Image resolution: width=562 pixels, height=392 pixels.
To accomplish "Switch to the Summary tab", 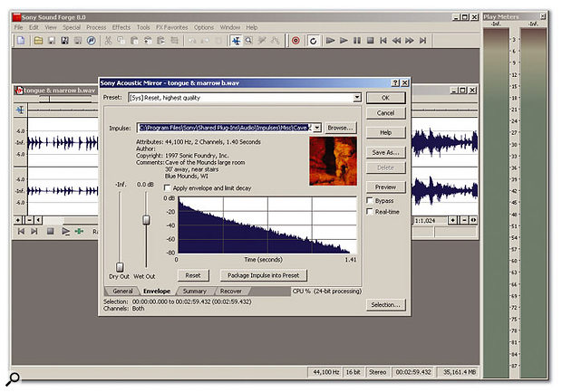I will 195,291.
